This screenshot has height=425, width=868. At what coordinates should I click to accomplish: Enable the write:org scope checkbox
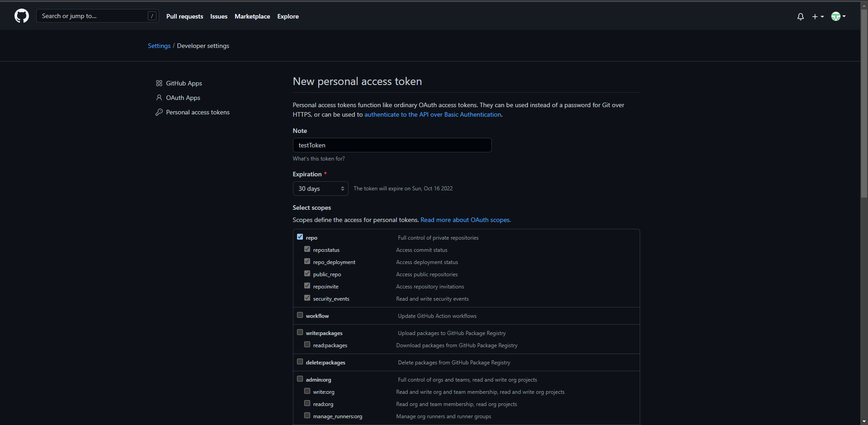point(307,391)
